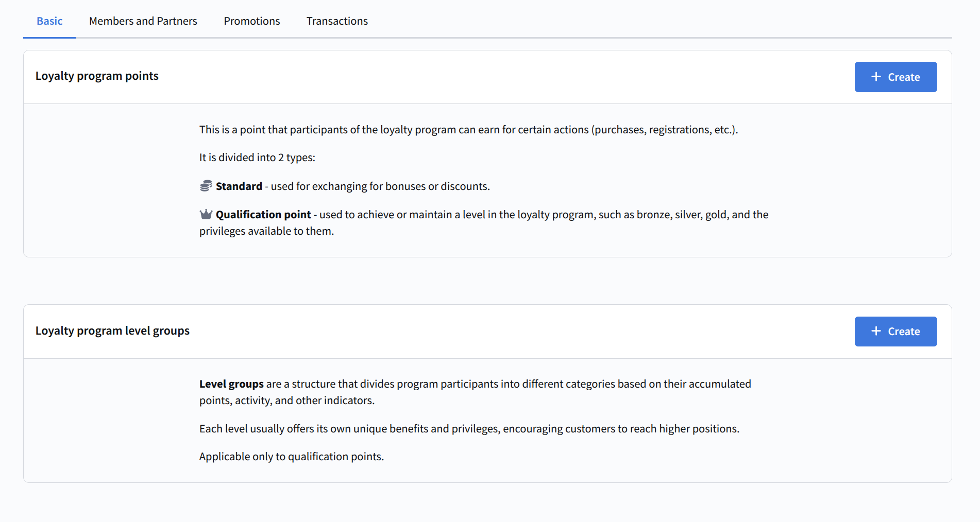Screen dimensions: 980x522
Task: Go to the Promotions tab
Action: click(x=251, y=21)
